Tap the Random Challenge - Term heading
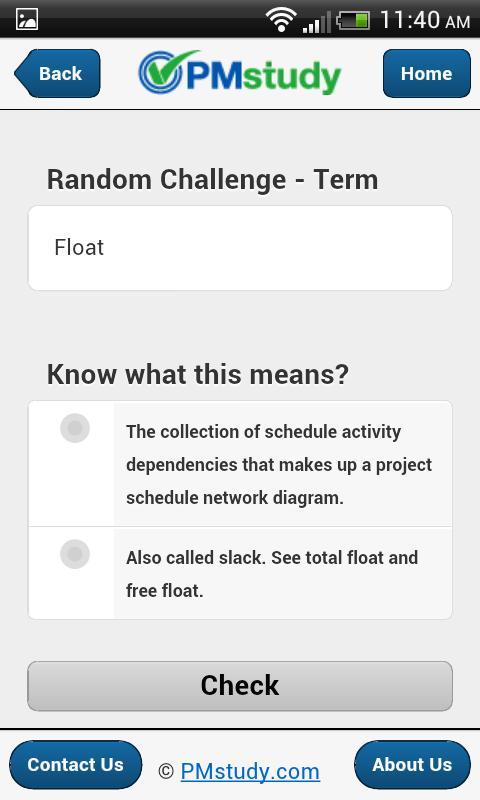The height and width of the screenshot is (800, 480). pyautogui.click(x=213, y=180)
